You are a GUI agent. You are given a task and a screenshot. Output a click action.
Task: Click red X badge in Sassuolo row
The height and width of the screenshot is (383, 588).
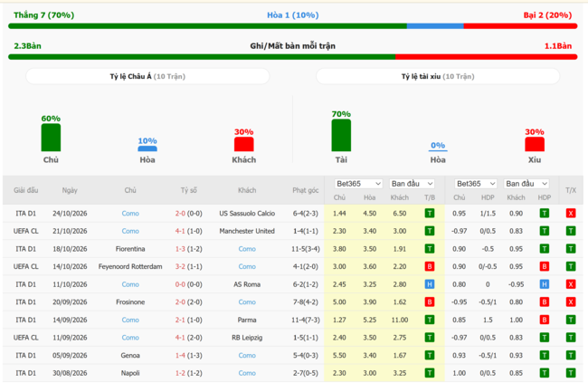coord(571,214)
